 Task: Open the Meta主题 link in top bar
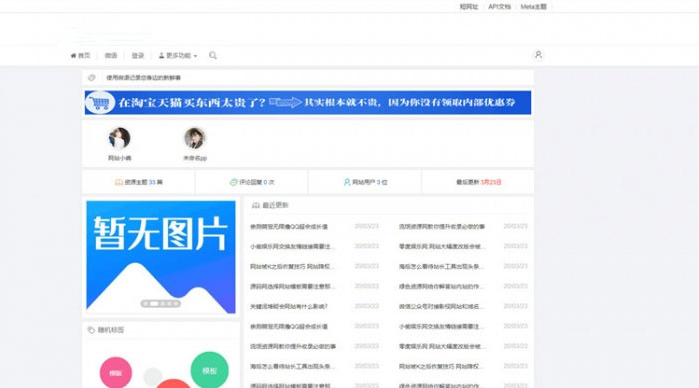[533, 7]
